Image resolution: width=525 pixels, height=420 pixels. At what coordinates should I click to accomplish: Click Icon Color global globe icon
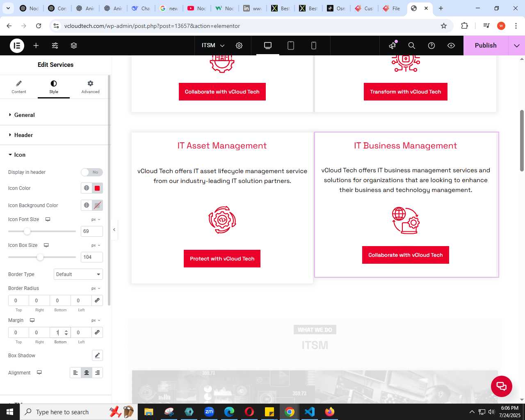pos(87,188)
